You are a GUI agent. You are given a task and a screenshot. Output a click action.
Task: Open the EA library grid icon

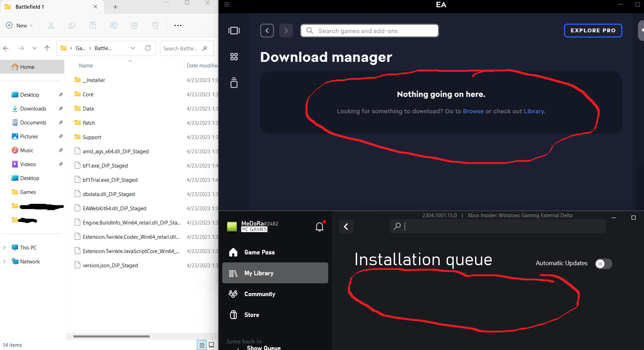(x=234, y=57)
